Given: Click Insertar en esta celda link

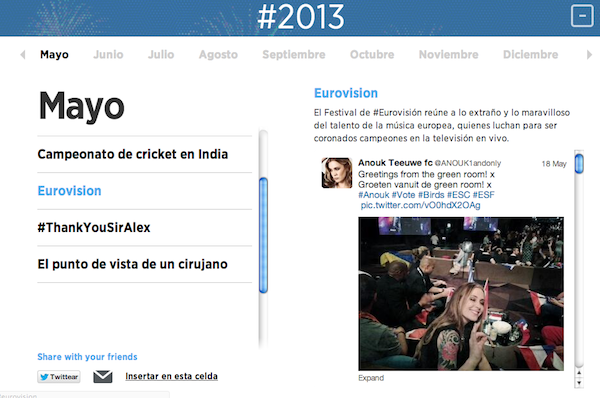Looking at the screenshot, I should click(x=171, y=377).
